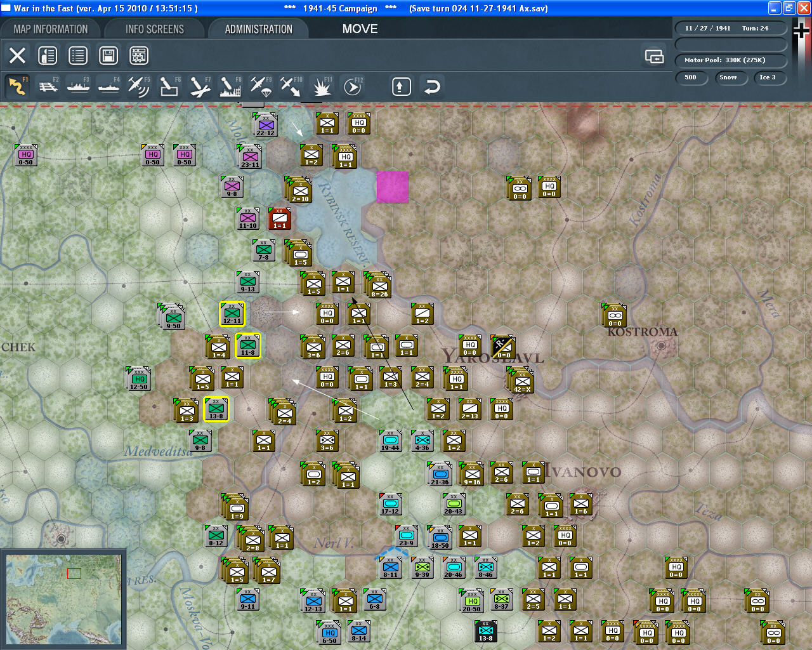The height and width of the screenshot is (650, 812).
Task: Click the MOVE mode label
Action: click(x=360, y=29)
